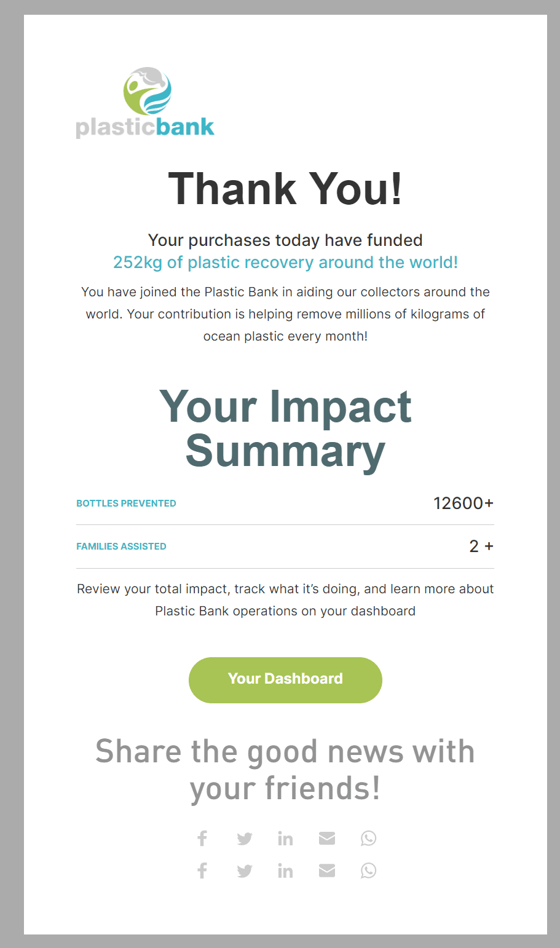Click the WhatsApp icon in second share row

click(x=368, y=871)
